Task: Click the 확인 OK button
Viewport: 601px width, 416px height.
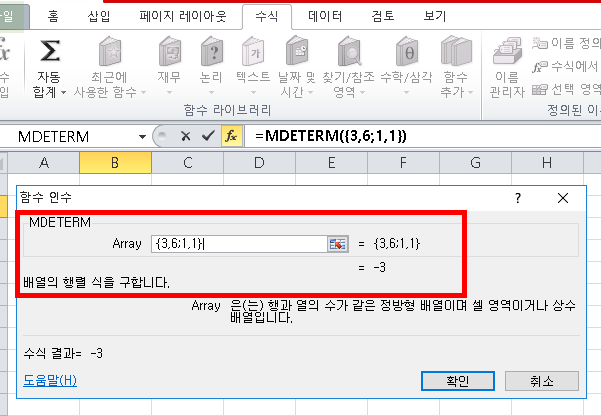Action: coord(458,381)
